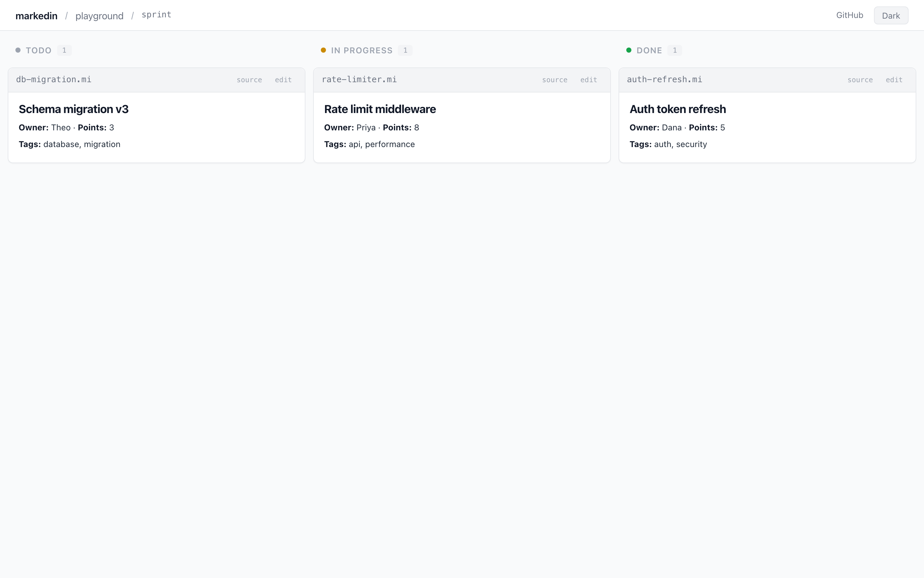This screenshot has height=578, width=924.
Task: Open the Schema migration v3 title
Action: tap(74, 109)
